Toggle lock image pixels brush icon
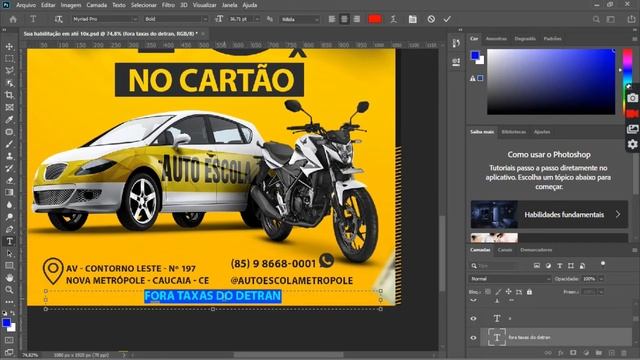This screenshot has width=640, height=360. click(x=498, y=292)
